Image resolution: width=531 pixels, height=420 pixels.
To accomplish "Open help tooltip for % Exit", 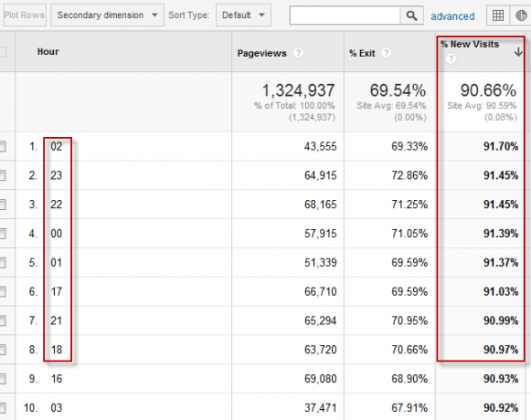I will 387,53.
